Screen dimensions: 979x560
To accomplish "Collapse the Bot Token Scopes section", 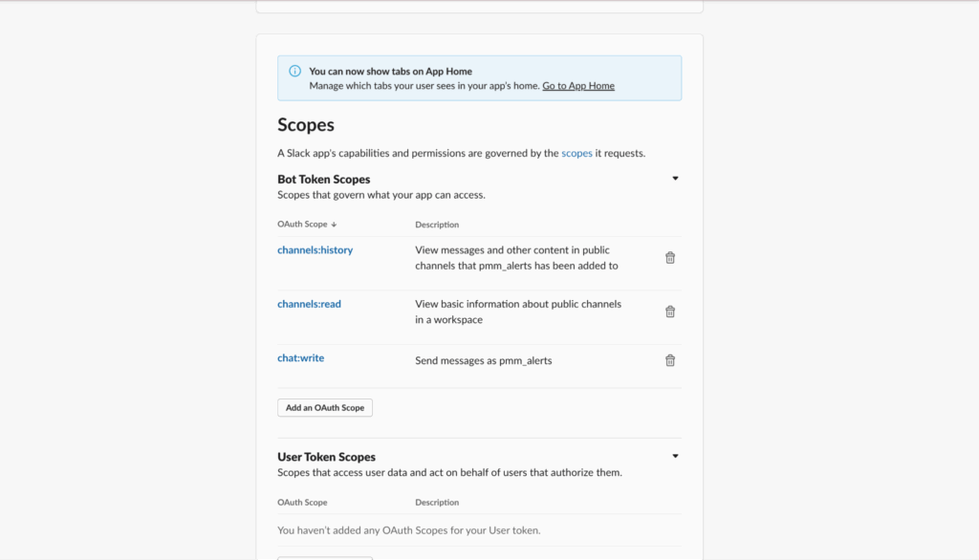I will click(675, 179).
